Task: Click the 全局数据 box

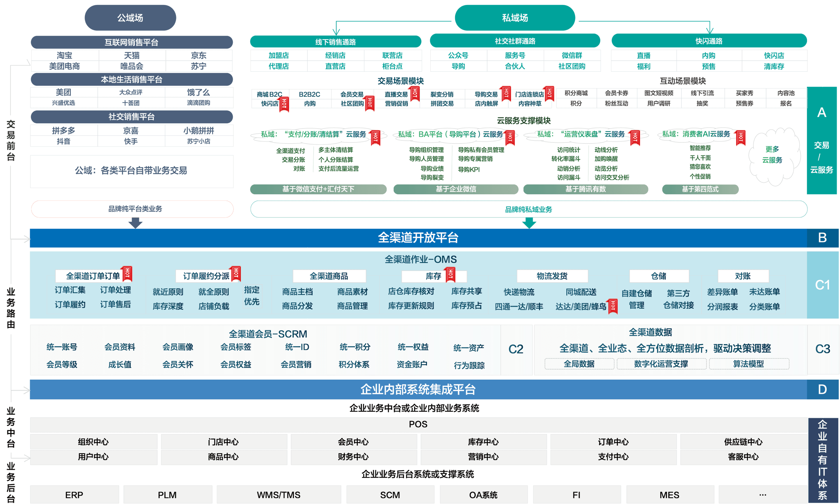Action: point(579,364)
